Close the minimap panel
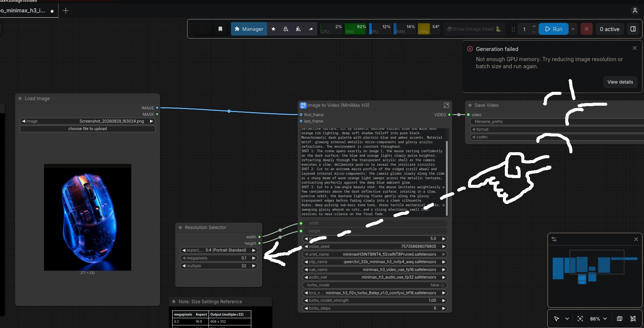Image resolution: width=644 pixels, height=328 pixels. (x=636, y=239)
